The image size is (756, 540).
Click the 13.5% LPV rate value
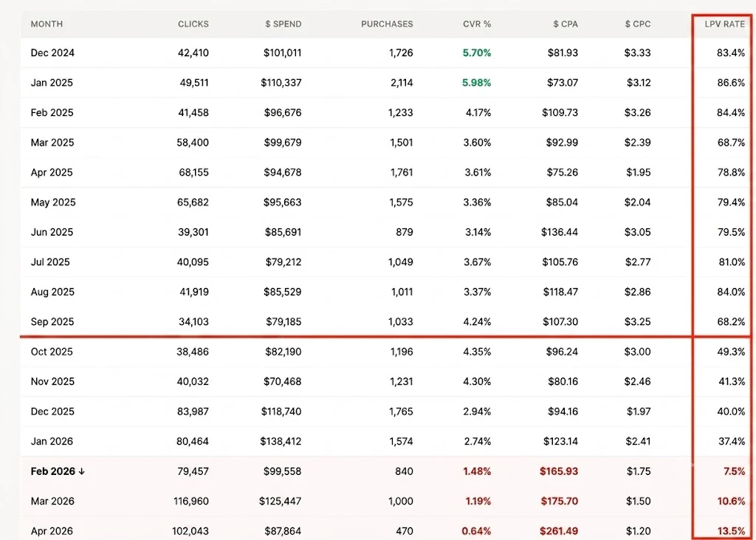coord(732,532)
